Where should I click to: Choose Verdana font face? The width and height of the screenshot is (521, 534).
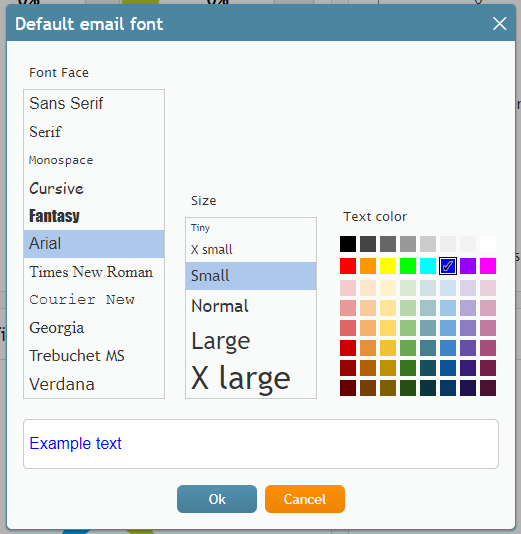94,384
